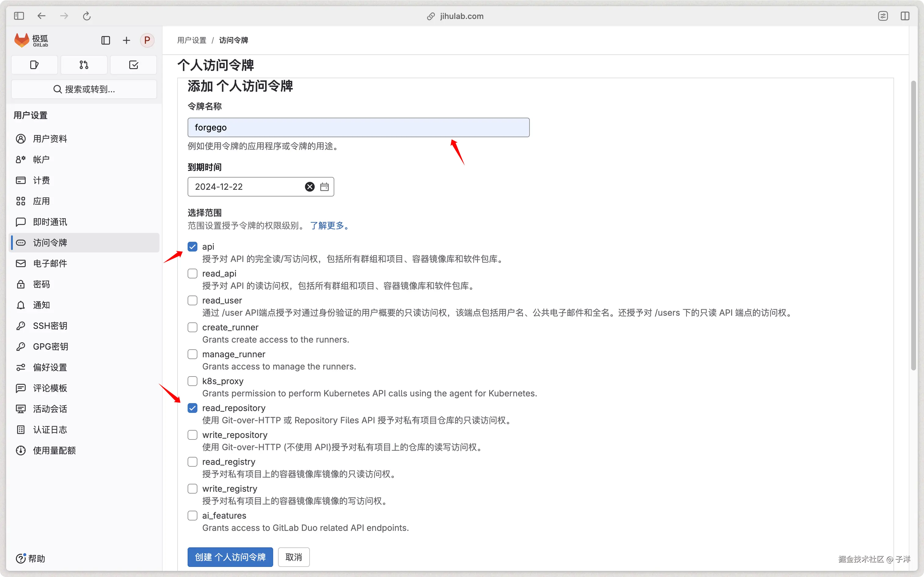
Task: Clear the expiration date with X icon
Action: click(x=310, y=187)
